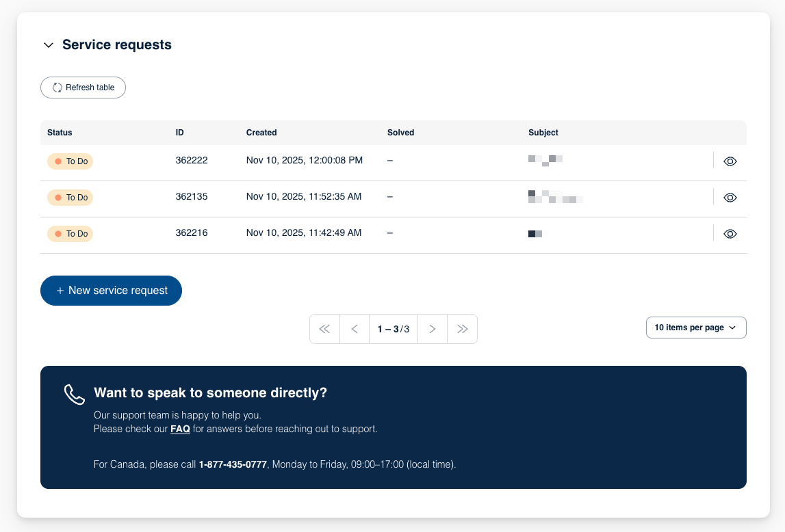Screen dimensions: 785x532
Task: Select the Status column header
Action: [x=59, y=133]
